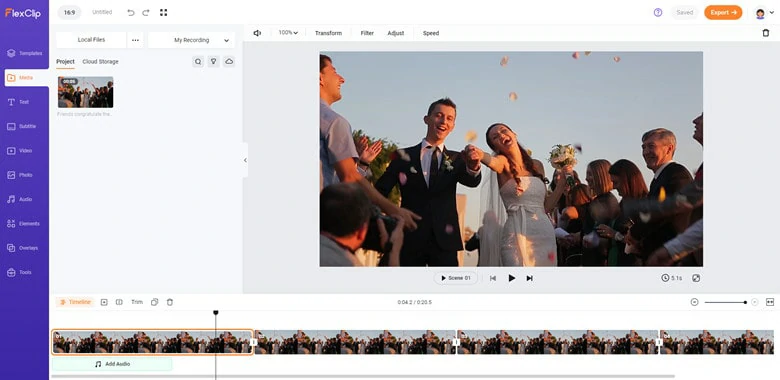
Task: Delete the scene with the timeline trash icon
Action: coord(170,302)
